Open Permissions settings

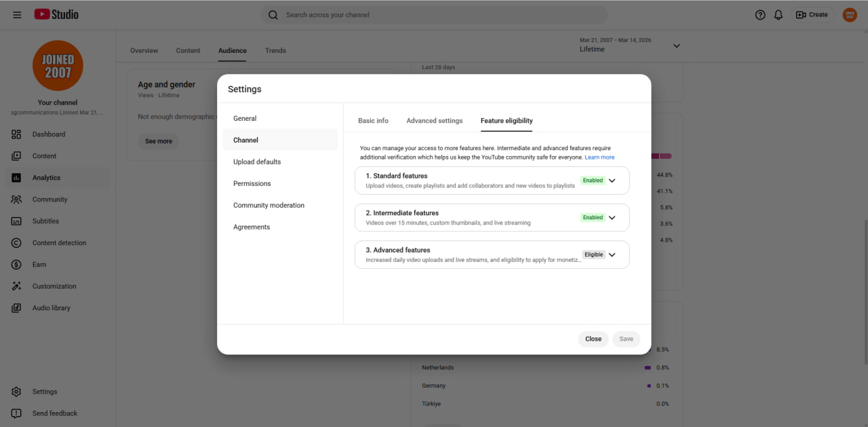tap(280, 183)
